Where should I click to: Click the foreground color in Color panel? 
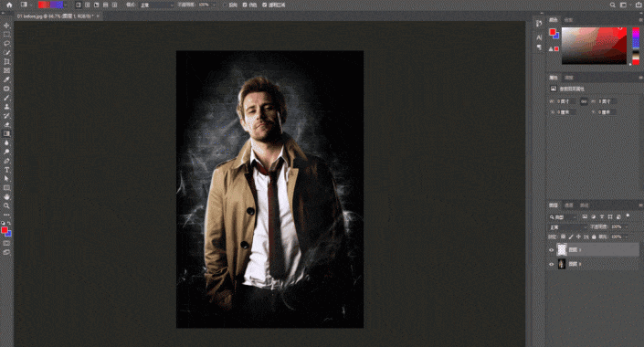tap(553, 32)
